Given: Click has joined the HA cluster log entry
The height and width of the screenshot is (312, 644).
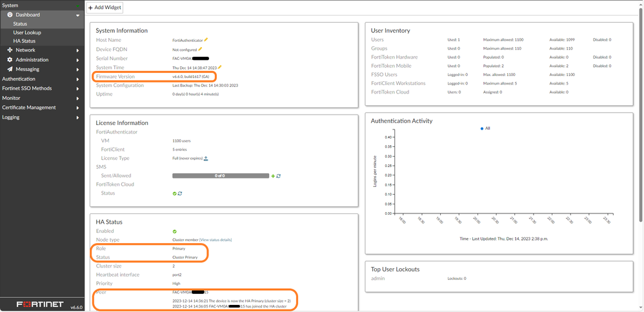Looking at the screenshot, I should pyautogui.click(x=229, y=306).
